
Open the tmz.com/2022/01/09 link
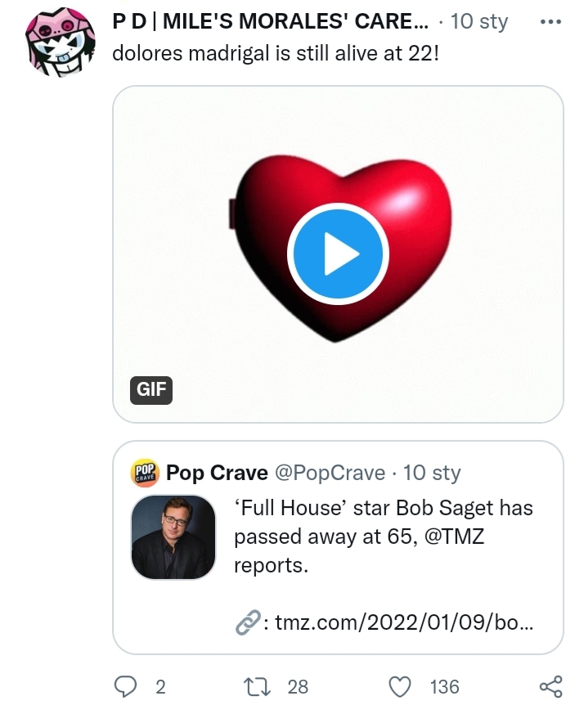point(404,623)
